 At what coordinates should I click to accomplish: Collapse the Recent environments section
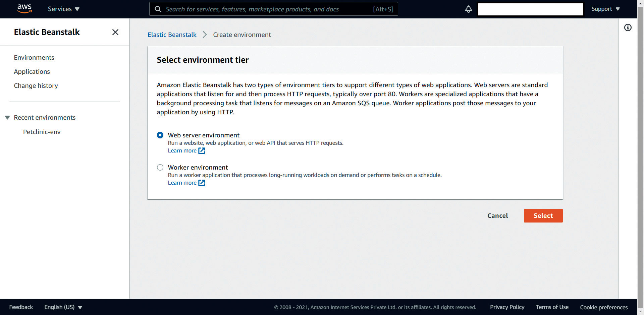pyautogui.click(x=7, y=118)
